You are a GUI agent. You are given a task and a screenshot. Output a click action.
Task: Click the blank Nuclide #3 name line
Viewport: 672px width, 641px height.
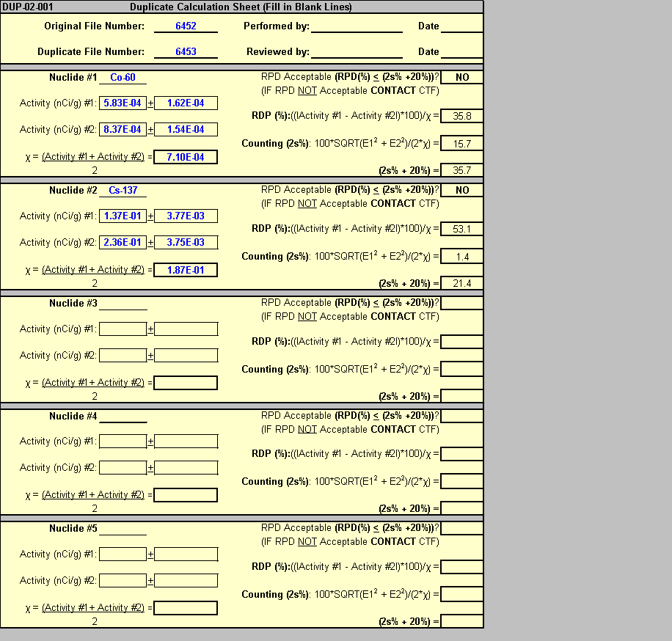(123, 304)
